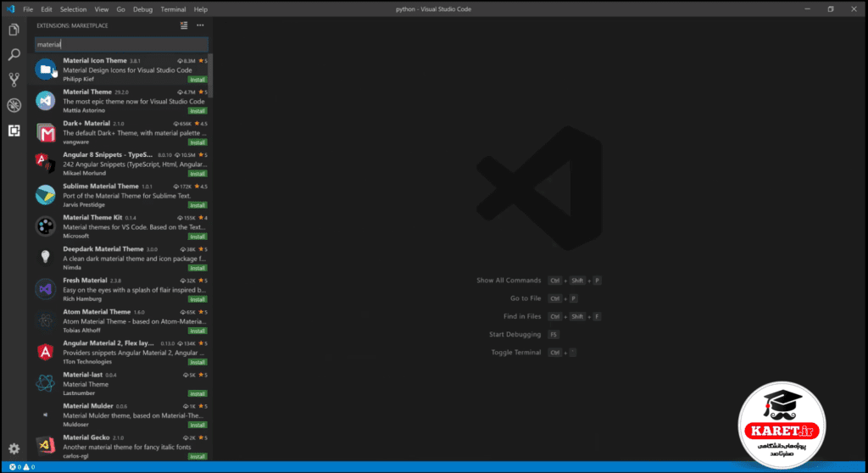Install Atom Material Theme
This screenshot has height=473, width=868.
(x=198, y=331)
